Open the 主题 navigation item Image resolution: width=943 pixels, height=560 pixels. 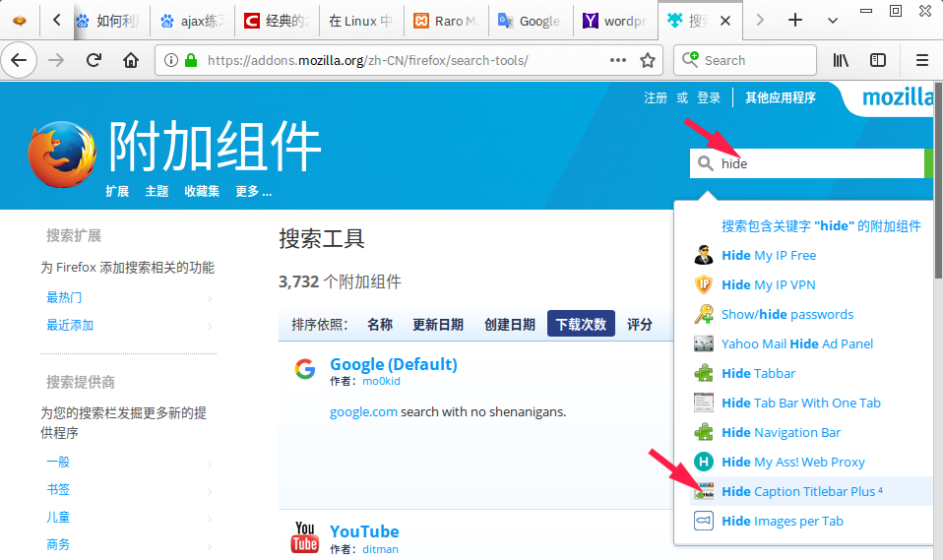coord(157,191)
